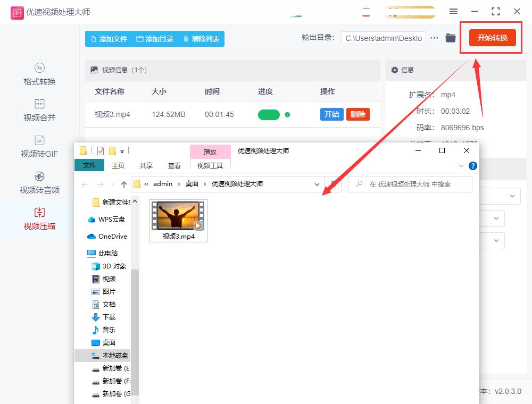Viewport: 532px width, 404px height.
Task: Select OneDrive in navigation pane
Action: [107, 236]
